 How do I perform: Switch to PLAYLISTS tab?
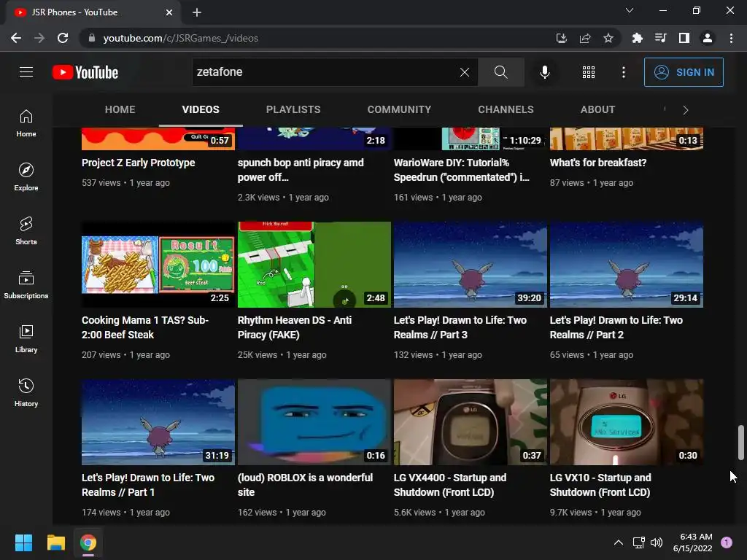click(x=293, y=109)
